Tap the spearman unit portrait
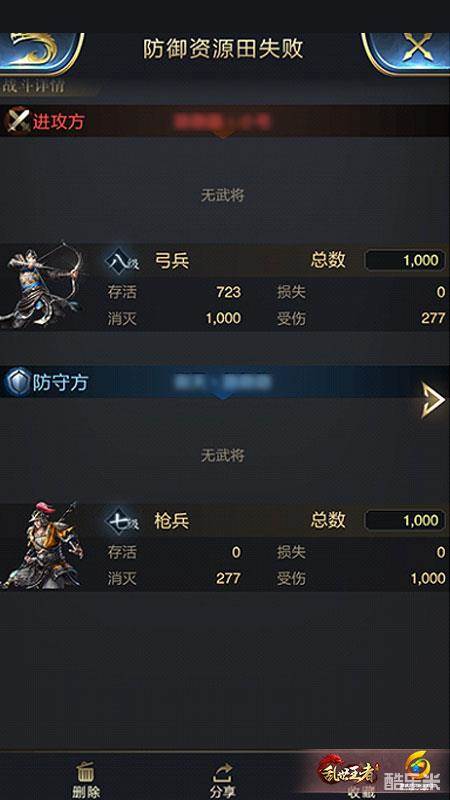The width and height of the screenshot is (450, 800). (43, 545)
